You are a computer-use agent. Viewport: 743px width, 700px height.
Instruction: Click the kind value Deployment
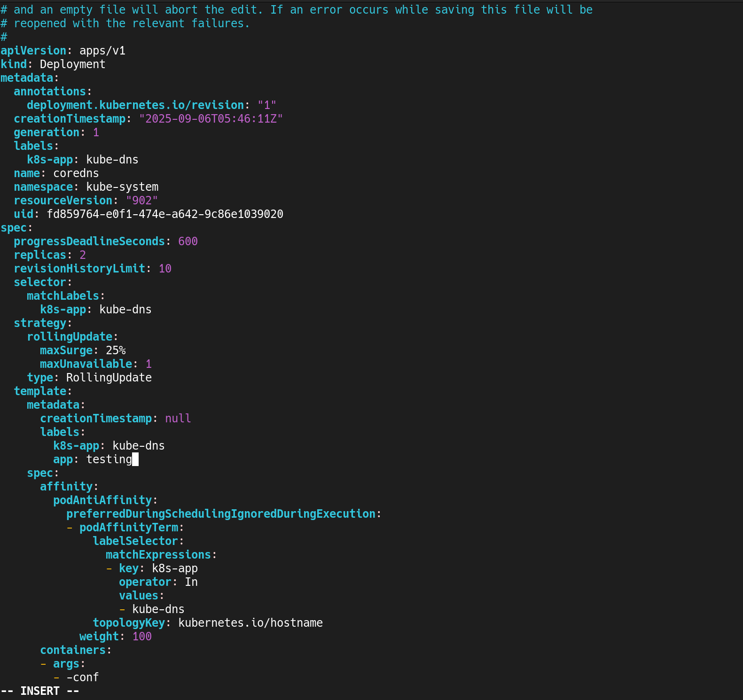click(72, 64)
